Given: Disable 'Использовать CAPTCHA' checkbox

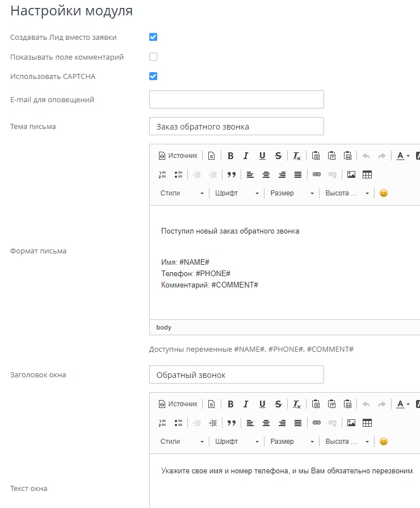Looking at the screenshot, I should pyautogui.click(x=153, y=76).
